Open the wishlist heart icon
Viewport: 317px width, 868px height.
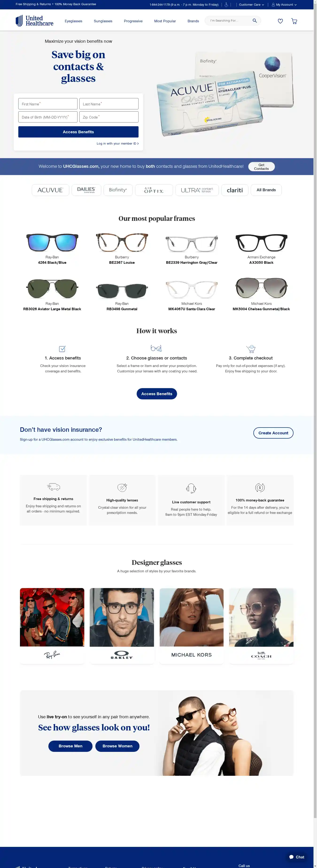pos(280,21)
